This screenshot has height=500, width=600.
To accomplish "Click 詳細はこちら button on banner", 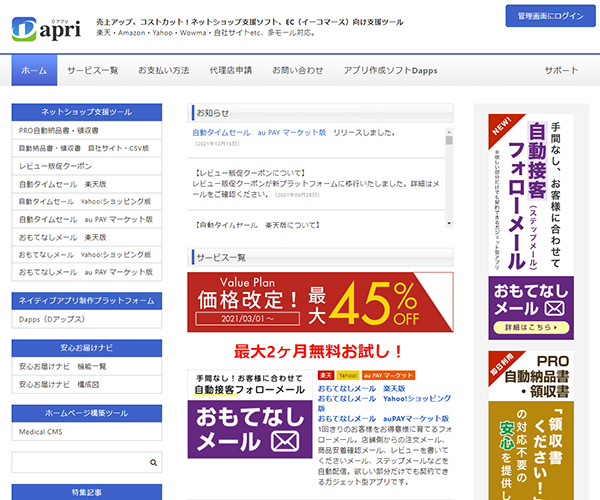I will (x=531, y=327).
